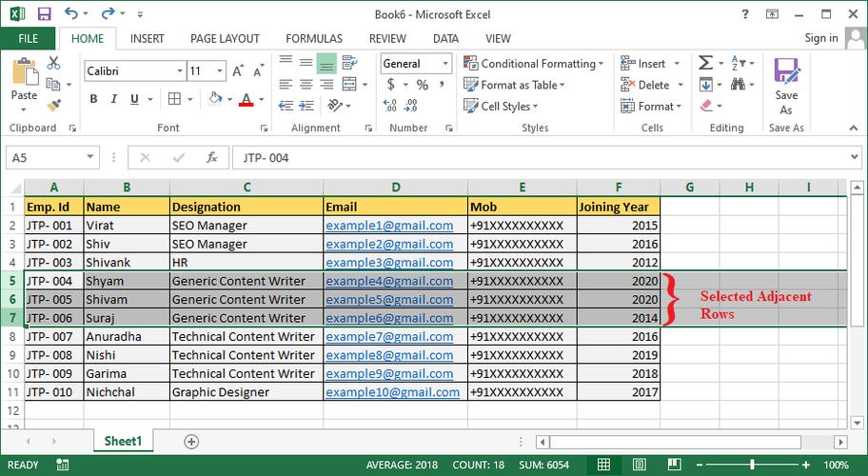Toggle Bottom Align
Viewport: 868px width, 476px height.
tap(326, 64)
